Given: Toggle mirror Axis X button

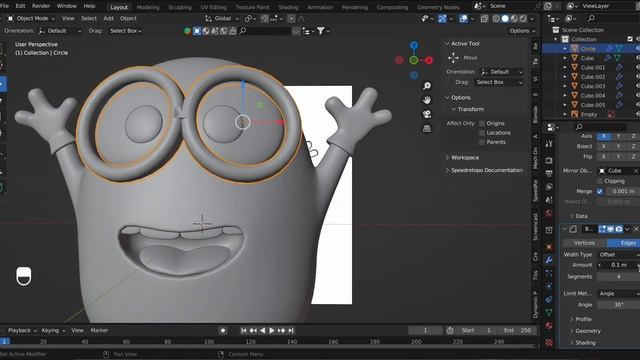Looking at the screenshot, I should coord(604,136).
